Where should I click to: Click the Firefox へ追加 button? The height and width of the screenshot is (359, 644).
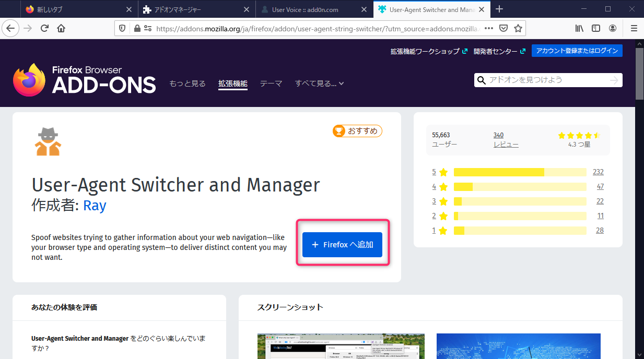click(342, 245)
